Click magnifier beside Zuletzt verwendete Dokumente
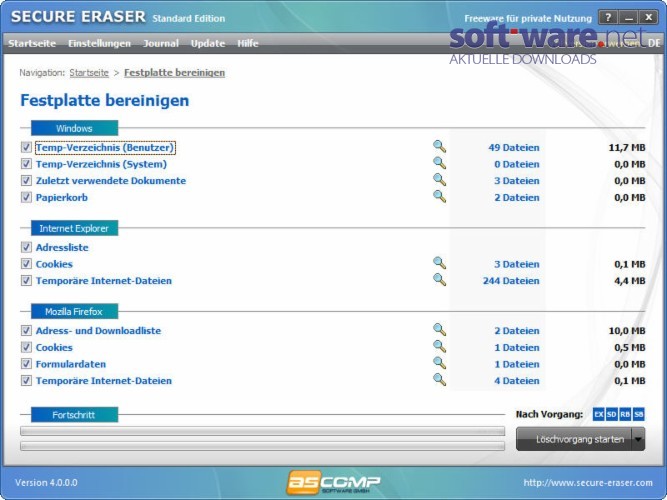667x500 pixels. click(439, 180)
